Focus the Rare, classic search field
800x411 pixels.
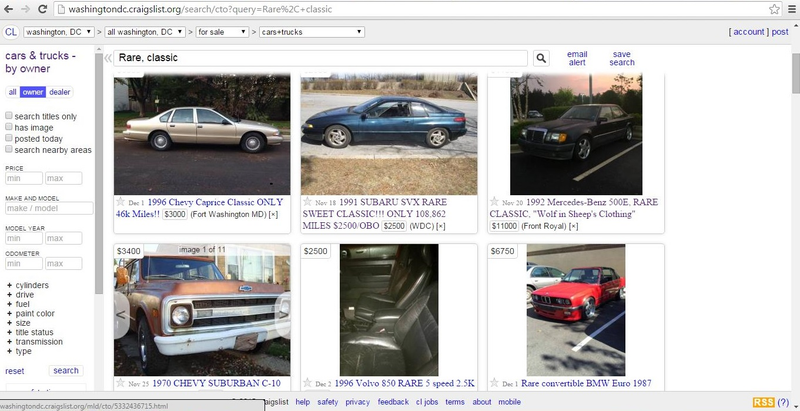tap(320, 58)
